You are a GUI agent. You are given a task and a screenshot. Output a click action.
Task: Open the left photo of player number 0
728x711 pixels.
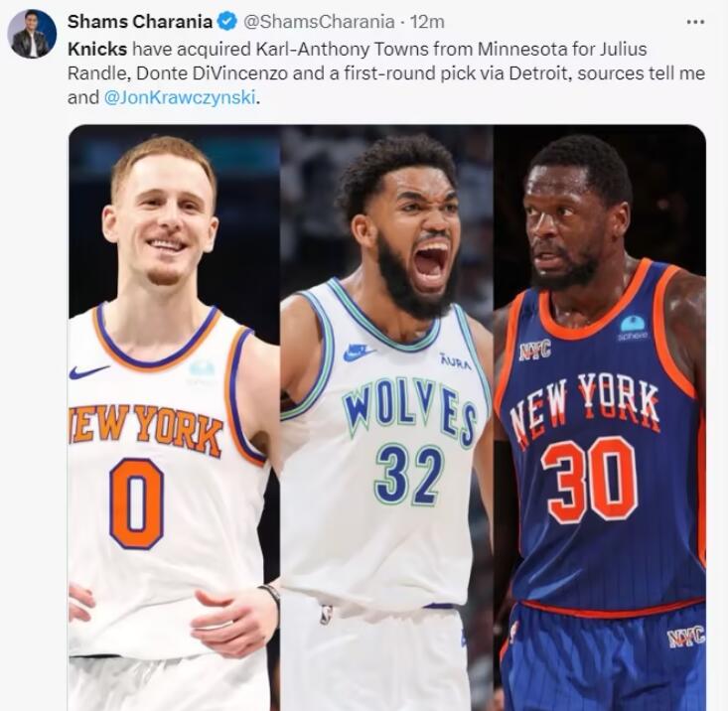(x=174, y=418)
